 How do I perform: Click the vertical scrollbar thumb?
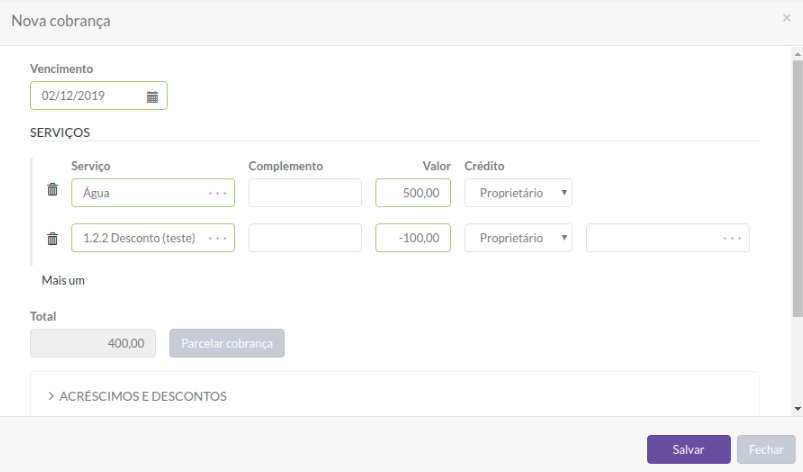tap(797, 188)
